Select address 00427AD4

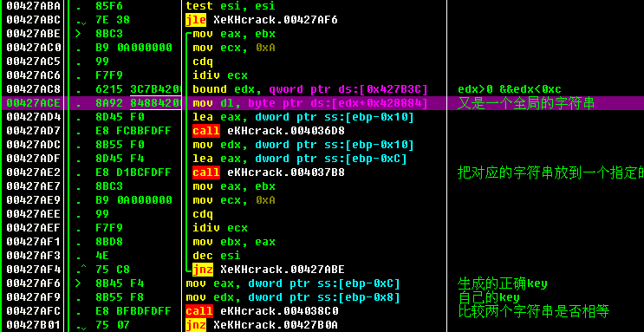click(33, 117)
